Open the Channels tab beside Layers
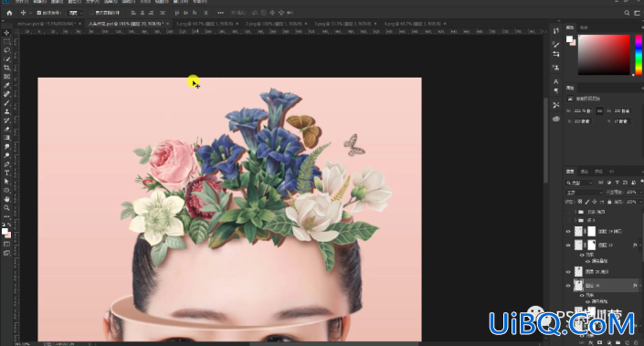 coord(585,171)
